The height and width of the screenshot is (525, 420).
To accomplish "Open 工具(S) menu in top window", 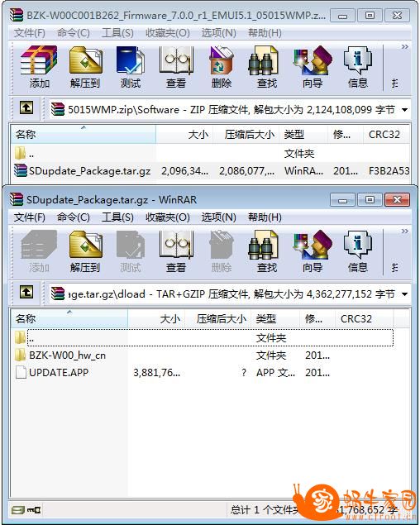I will tap(117, 33).
